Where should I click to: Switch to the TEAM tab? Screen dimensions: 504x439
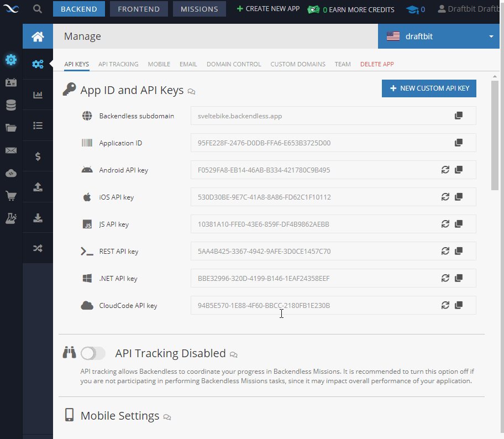coord(343,64)
